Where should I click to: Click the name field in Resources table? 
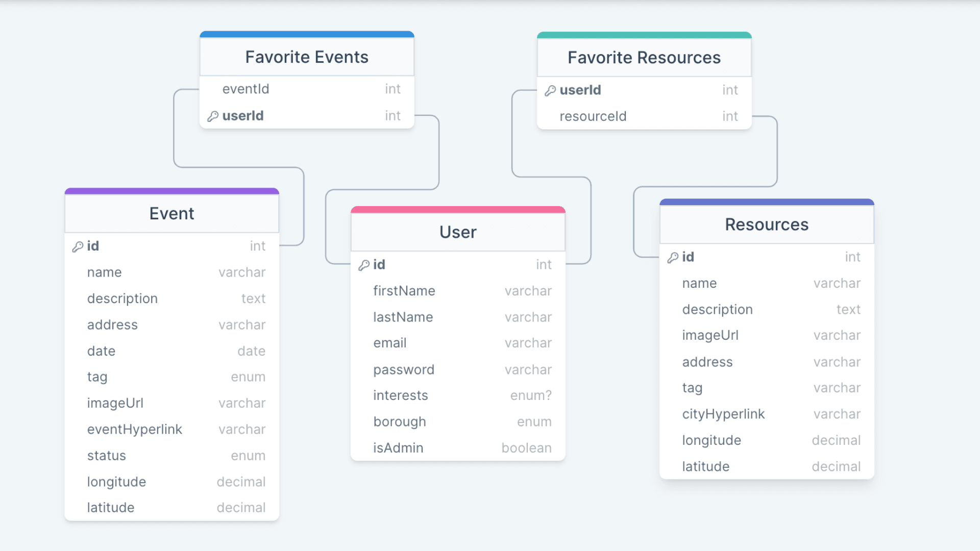point(767,283)
